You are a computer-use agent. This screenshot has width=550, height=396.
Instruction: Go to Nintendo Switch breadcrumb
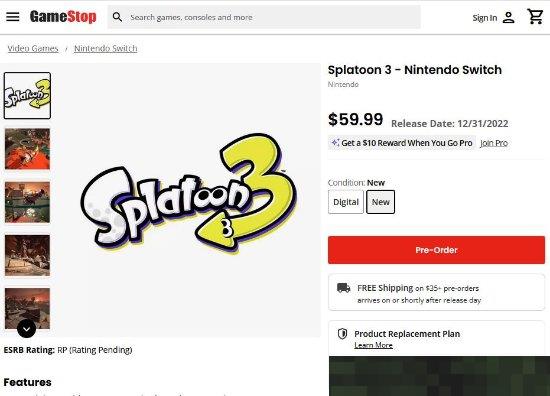[106, 48]
